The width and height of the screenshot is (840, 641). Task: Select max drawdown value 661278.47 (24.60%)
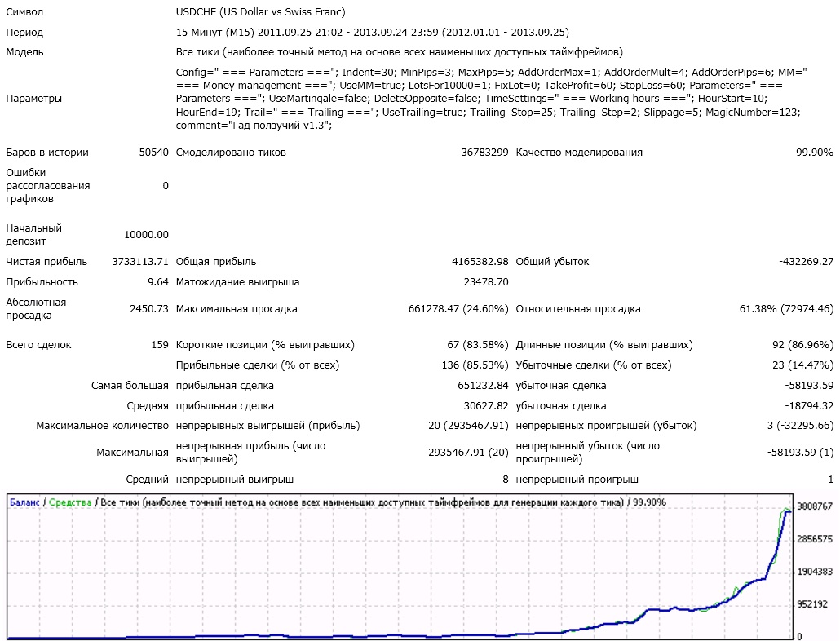458,308
